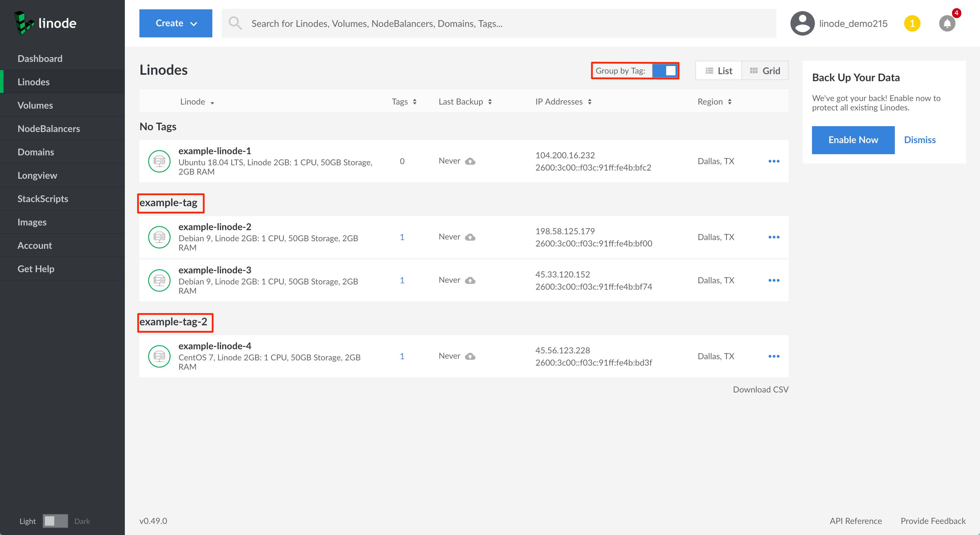Viewport: 980px width, 535px height.
Task: Open the user avatar profile icon
Action: click(802, 24)
